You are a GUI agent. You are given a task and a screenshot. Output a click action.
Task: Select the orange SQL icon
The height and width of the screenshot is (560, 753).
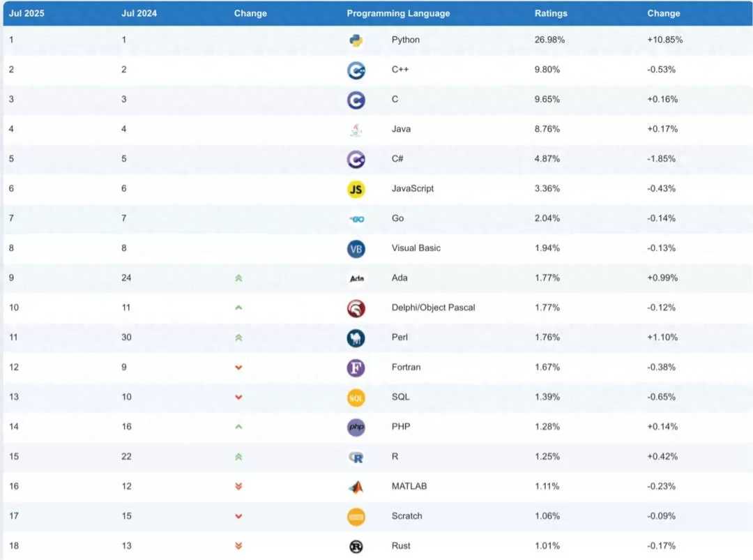[x=356, y=398]
